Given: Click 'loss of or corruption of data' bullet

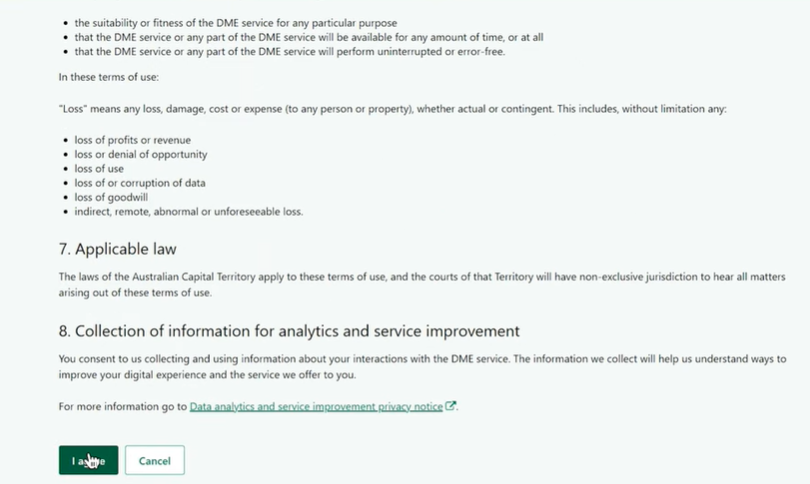Looking at the screenshot, I should (139, 183).
